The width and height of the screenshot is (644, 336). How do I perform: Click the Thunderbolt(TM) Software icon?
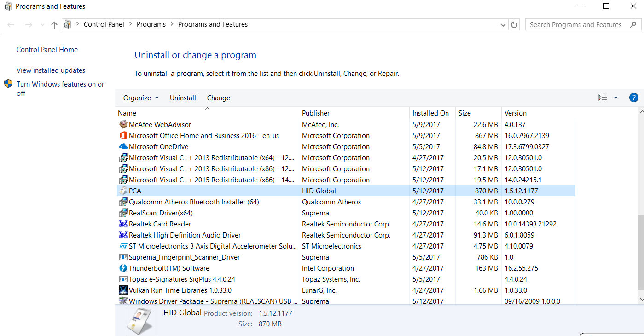(123, 268)
